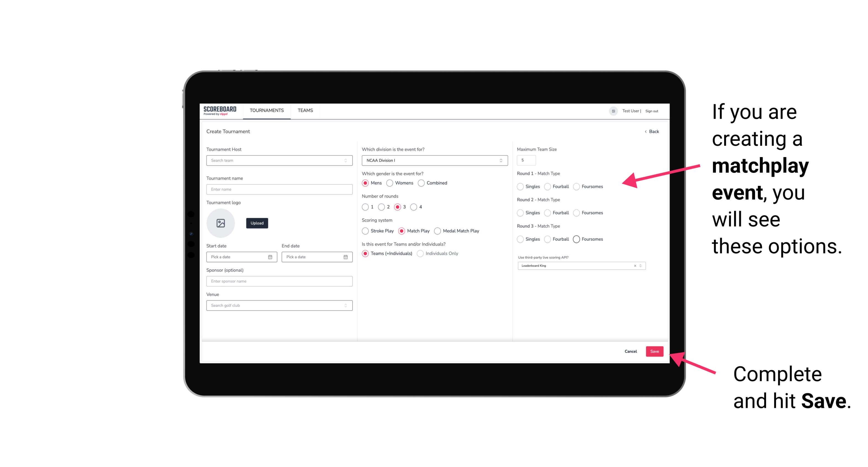Screen dimensions: 868x467
Task: Switch to the TEAMS tab
Action: point(305,110)
